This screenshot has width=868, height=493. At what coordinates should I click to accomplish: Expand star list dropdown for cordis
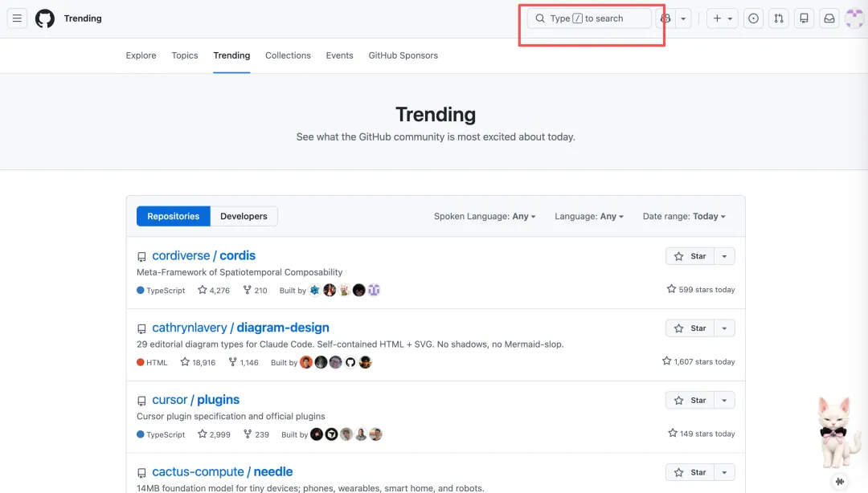point(724,256)
